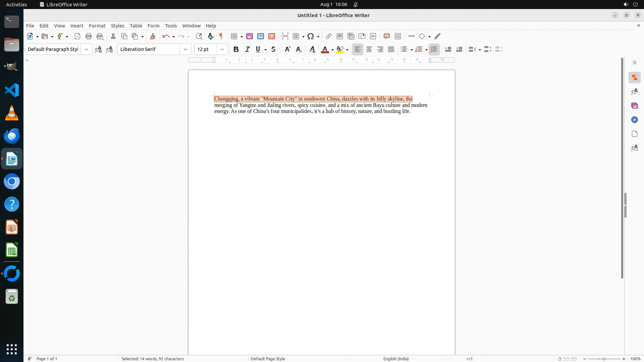This screenshot has width=644, height=362.
Task: Click the Insert Table icon
Action: [234, 36]
